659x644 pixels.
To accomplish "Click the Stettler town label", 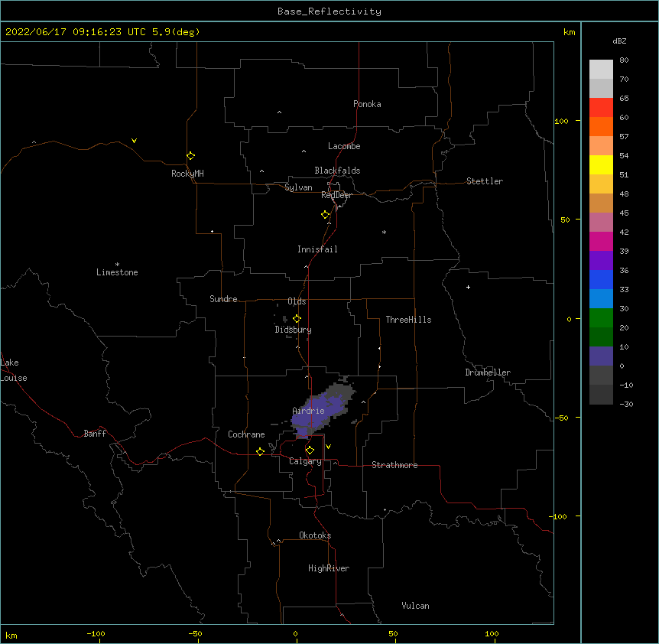I will (x=485, y=181).
